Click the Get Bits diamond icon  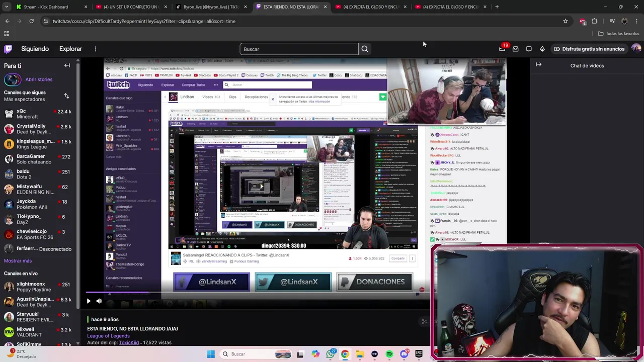click(x=542, y=49)
